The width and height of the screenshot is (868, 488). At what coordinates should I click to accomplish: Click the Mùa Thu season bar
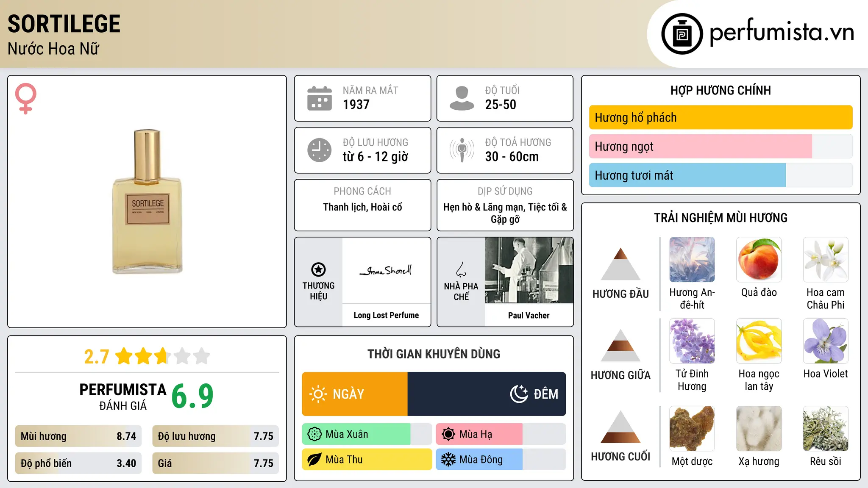367,460
